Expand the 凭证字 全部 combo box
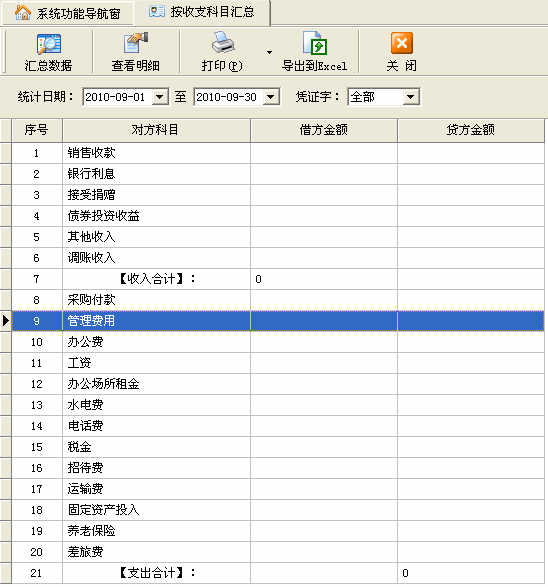This screenshot has width=548, height=587. pyautogui.click(x=411, y=97)
